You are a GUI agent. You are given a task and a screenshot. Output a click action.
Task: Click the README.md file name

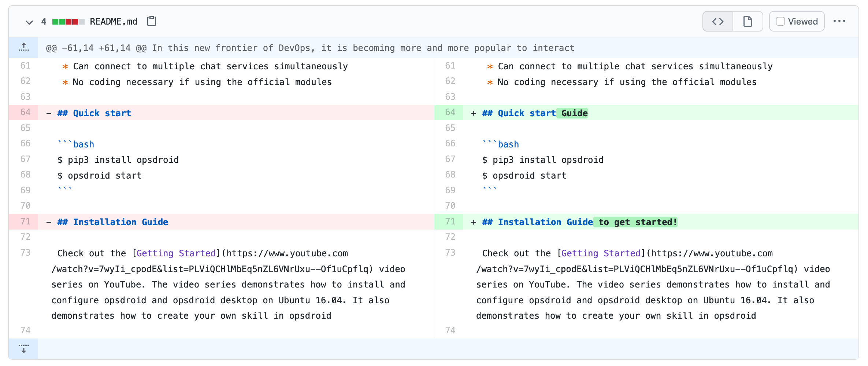click(x=114, y=22)
